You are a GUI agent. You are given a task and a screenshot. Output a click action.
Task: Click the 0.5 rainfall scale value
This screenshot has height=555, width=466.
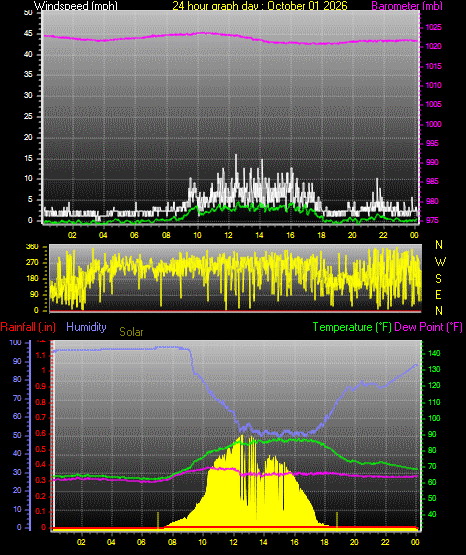[x=41, y=449]
